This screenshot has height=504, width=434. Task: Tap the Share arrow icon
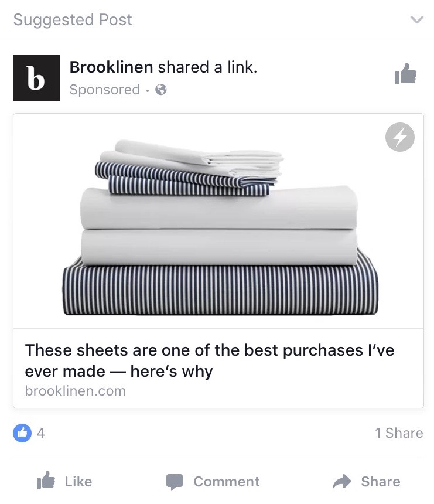[342, 481]
